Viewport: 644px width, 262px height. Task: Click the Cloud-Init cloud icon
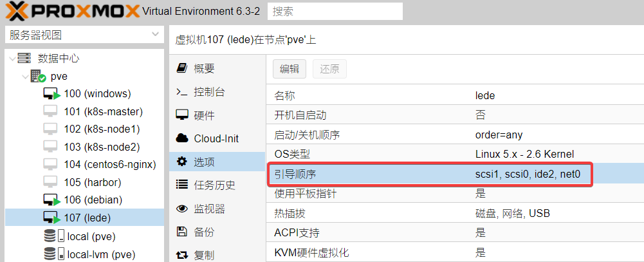pyautogui.click(x=181, y=138)
